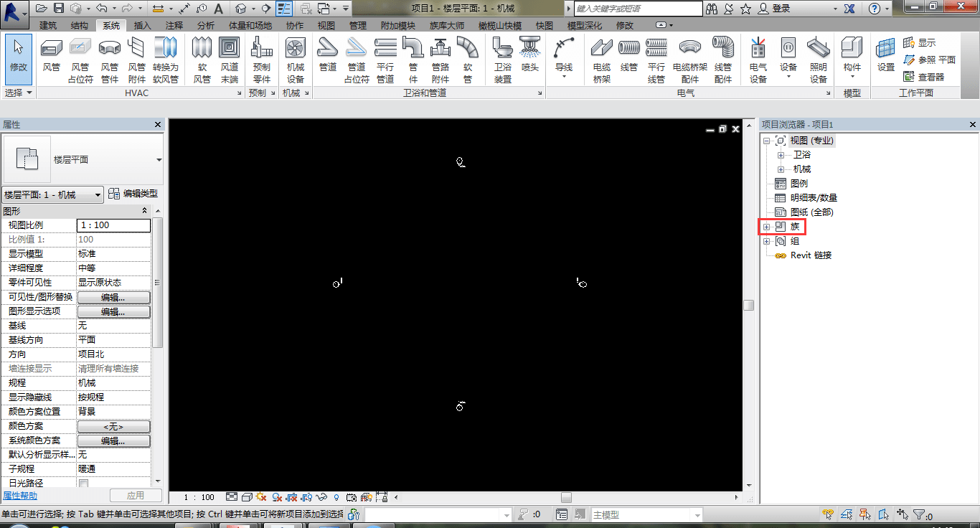Select the 风道末端 air terminal tool
The width and height of the screenshot is (980, 528).
tap(230, 60)
